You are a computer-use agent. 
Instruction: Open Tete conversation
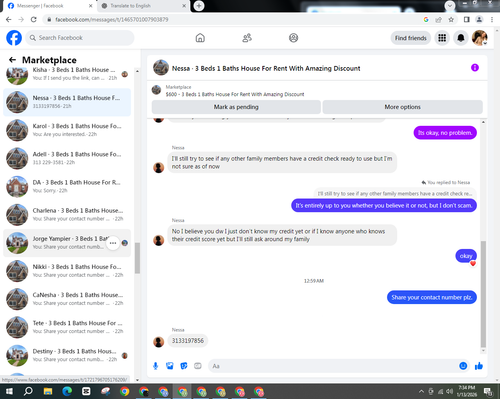click(67, 327)
